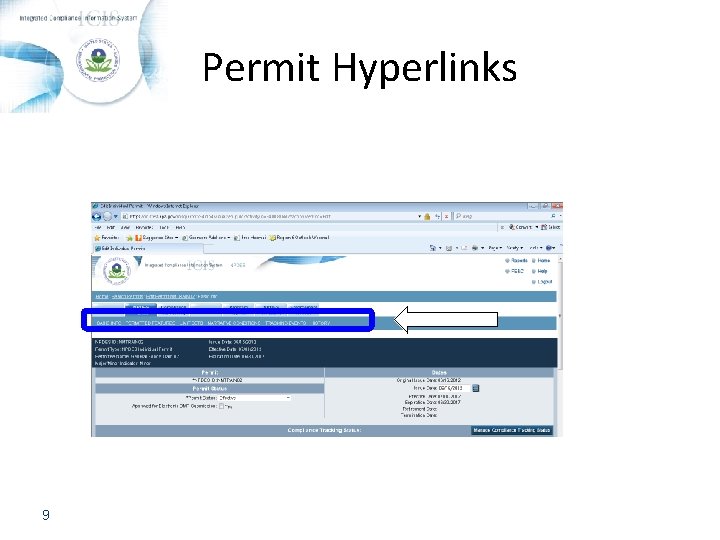The width and height of the screenshot is (720, 540).
Task: Open the File menu
Action: (x=97, y=227)
